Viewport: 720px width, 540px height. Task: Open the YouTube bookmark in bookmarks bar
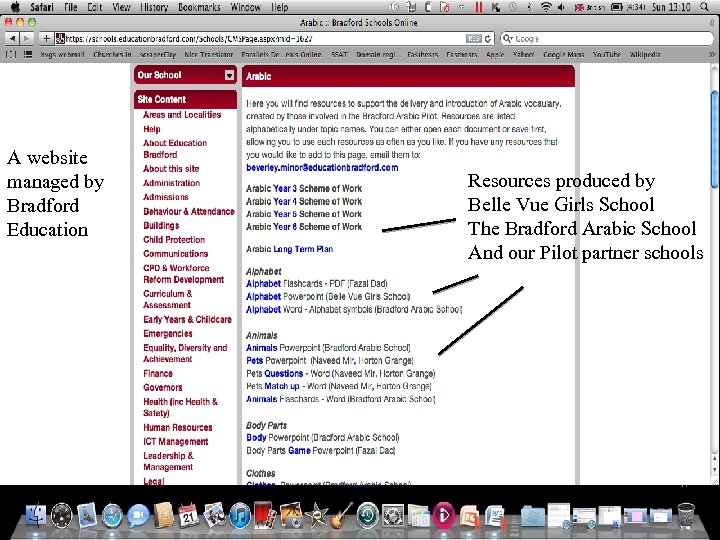tap(607, 55)
